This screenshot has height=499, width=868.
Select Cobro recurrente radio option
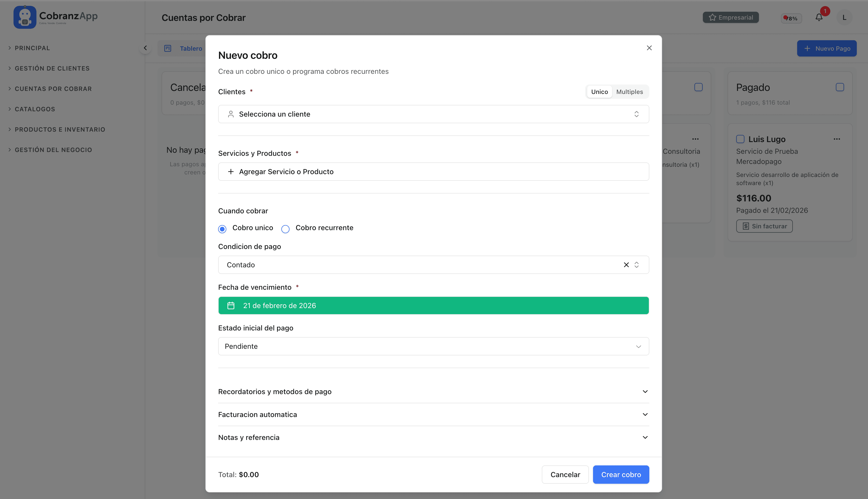pyautogui.click(x=285, y=229)
